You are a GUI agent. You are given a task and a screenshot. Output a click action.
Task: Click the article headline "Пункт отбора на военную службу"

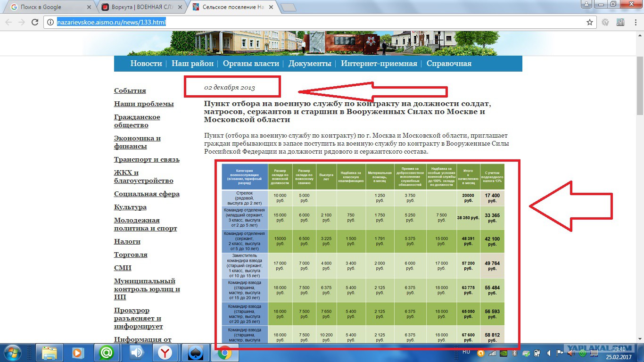347,112
